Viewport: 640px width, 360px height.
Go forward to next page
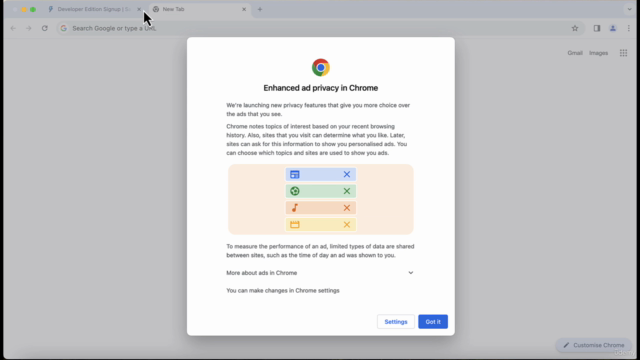(x=29, y=28)
